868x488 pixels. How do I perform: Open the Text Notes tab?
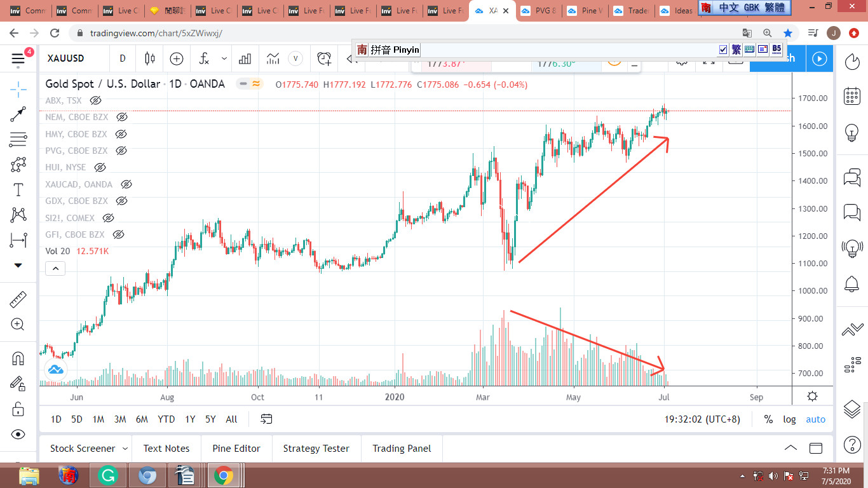point(166,449)
